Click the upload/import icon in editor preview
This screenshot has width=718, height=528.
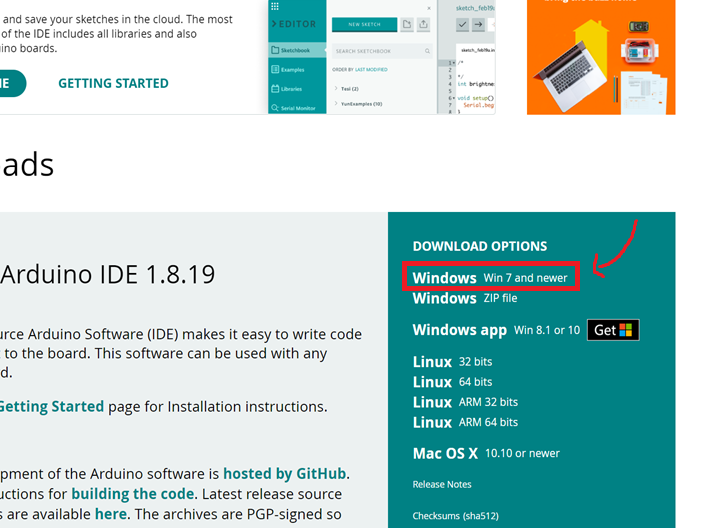point(424,24)
